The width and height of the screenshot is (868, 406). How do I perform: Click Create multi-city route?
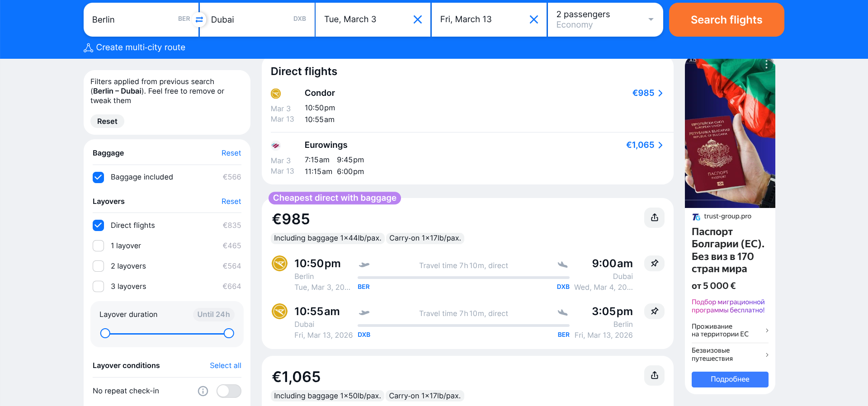coord(135,47)
